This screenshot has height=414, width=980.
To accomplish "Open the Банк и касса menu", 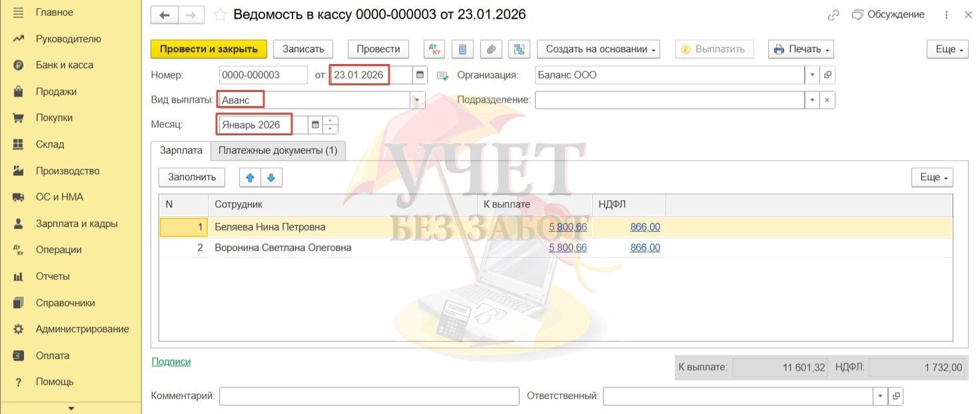I will 64,65.
